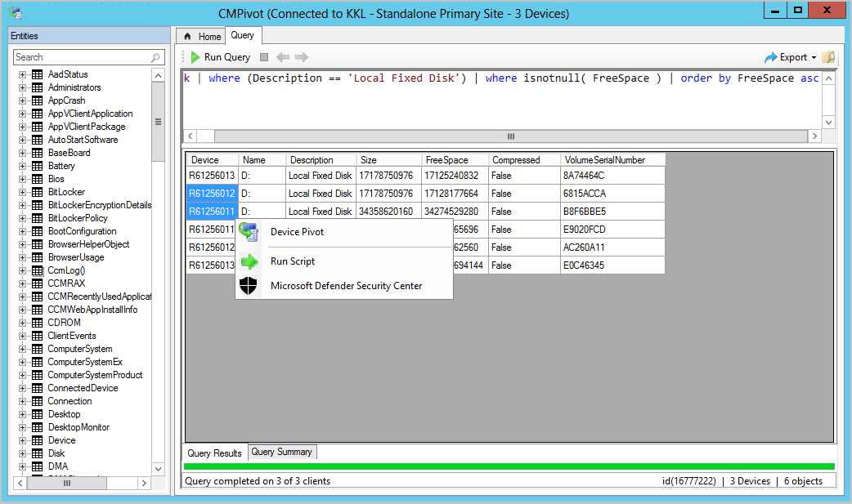
Task: Open the Query Results tab
Action: click(214, 453)
